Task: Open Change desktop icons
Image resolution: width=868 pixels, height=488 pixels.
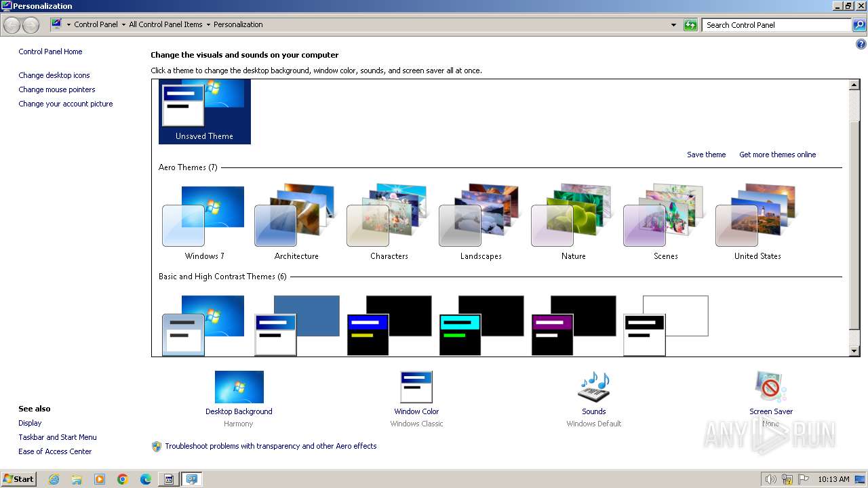Action: (x=54, y=75)
